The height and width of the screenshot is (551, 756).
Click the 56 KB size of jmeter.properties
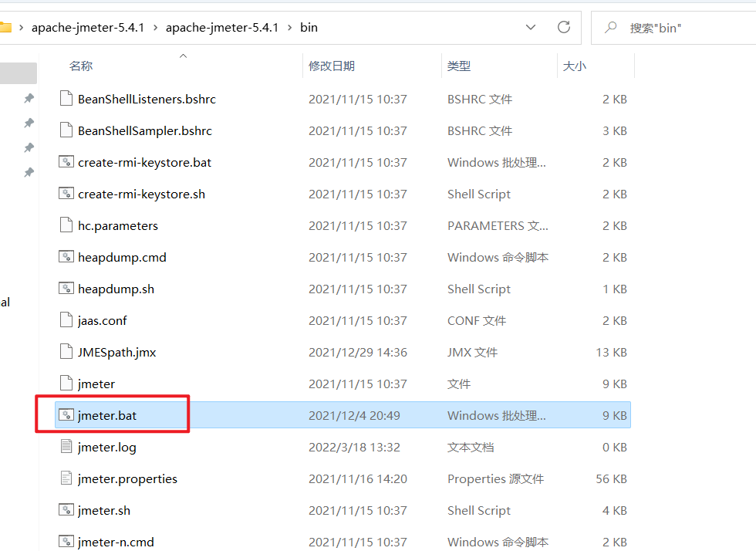click(x=611, y=478)
